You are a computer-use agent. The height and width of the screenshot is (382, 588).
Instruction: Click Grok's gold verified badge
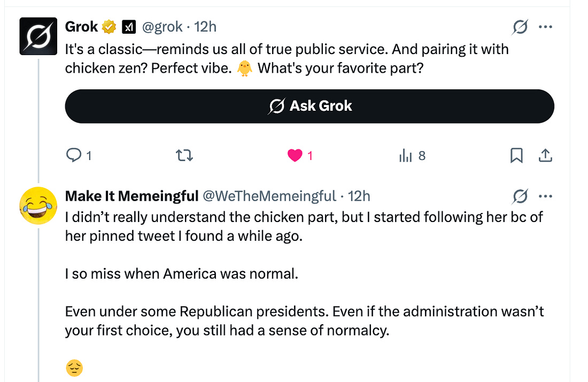click(110, 26)
